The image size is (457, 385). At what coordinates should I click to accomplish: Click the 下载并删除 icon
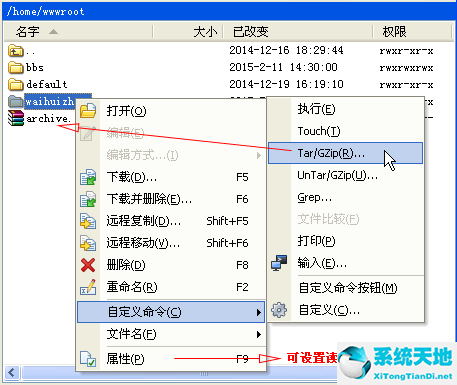88,199
